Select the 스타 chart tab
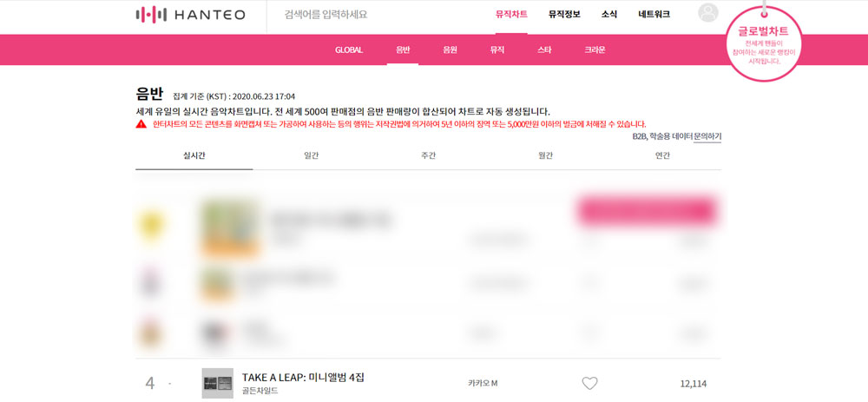This screenshot has height=402, width=868. coord(544,49)
